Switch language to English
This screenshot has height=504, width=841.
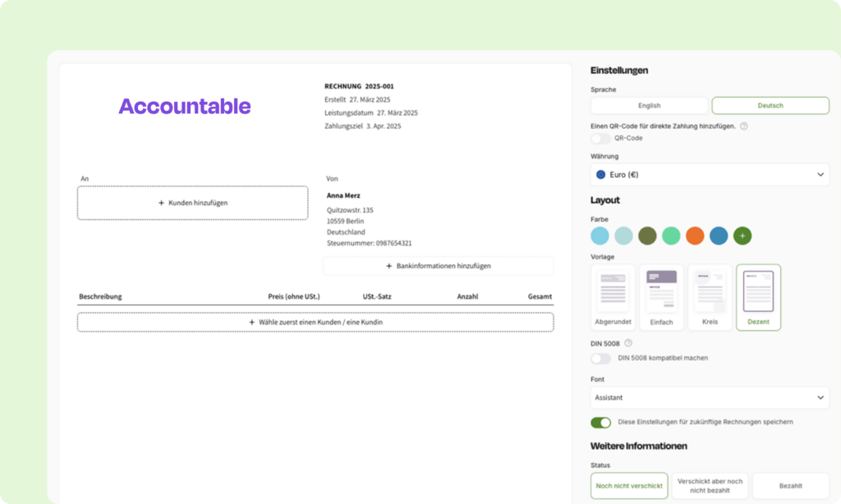click(x=649, y=106)
